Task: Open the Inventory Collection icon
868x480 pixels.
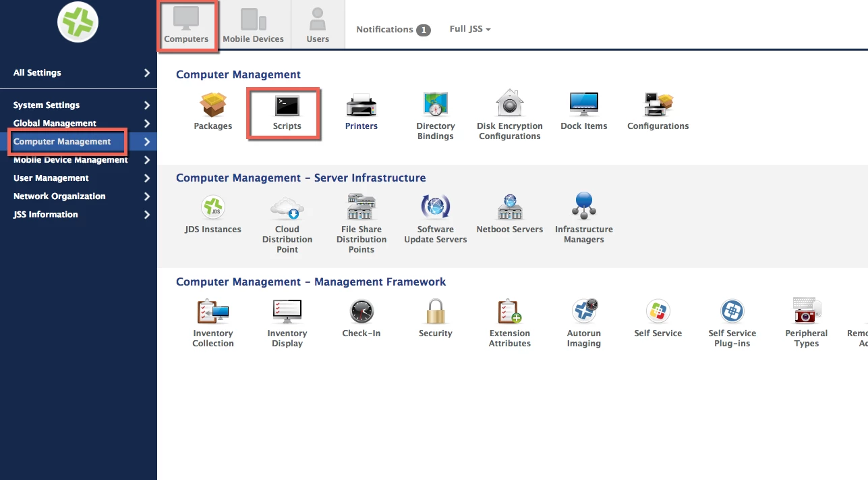Action: coord(213,311)
